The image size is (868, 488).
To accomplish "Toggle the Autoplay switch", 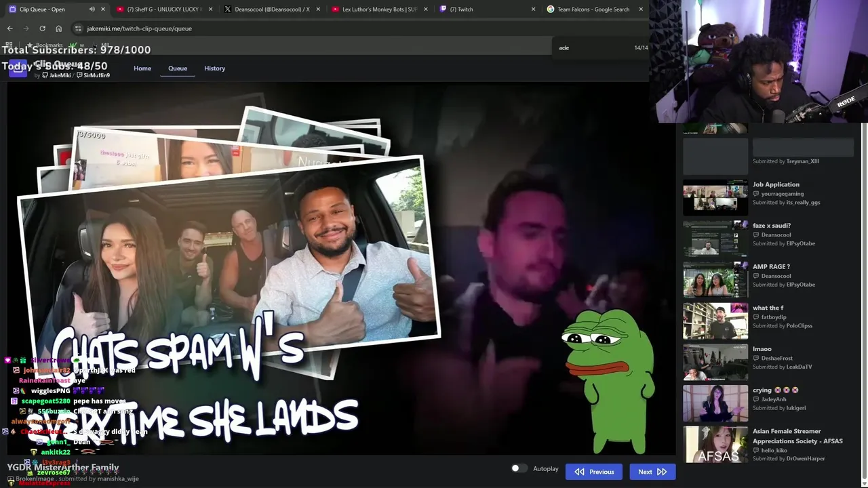I will point(518,468).
